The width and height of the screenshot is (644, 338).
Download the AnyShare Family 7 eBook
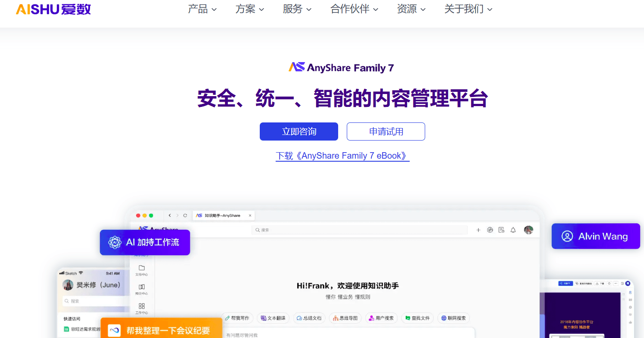click(342, 156)
